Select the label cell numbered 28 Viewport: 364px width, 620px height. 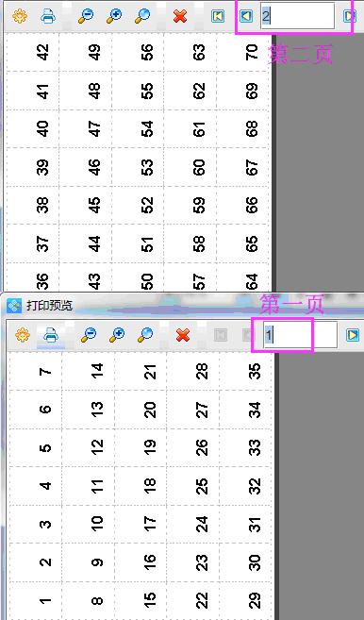pyautogui.click(x=193, y=371)
